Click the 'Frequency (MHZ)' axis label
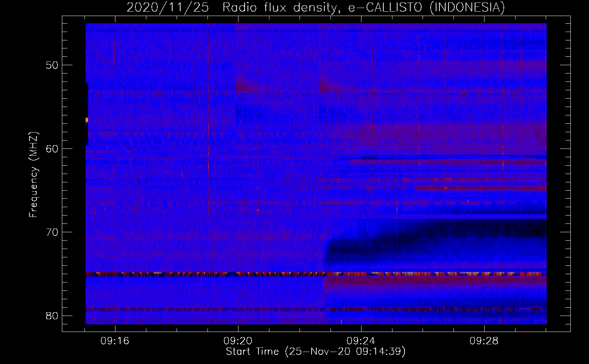The image size is (589, 364). [33, 175]
